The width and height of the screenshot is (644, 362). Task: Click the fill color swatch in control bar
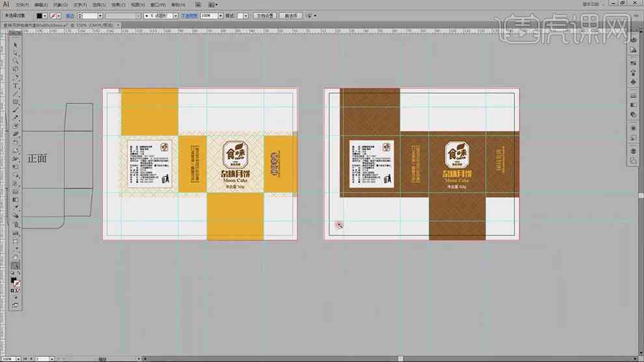click(x=39, y=16)
